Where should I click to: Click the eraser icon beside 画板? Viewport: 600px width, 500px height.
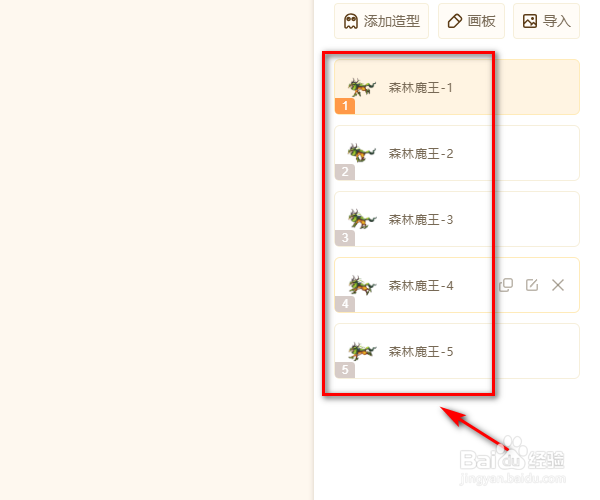455,21
